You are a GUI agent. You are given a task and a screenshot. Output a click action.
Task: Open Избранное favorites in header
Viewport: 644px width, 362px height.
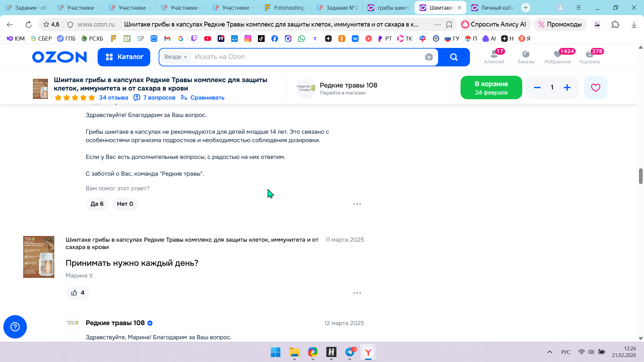(x=557, y=57)
